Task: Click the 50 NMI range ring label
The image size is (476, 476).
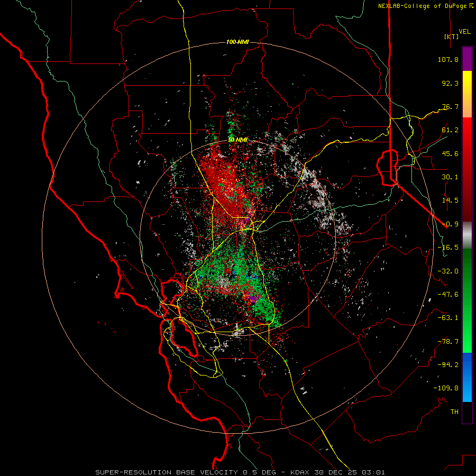Action: (x=237, y=140)
